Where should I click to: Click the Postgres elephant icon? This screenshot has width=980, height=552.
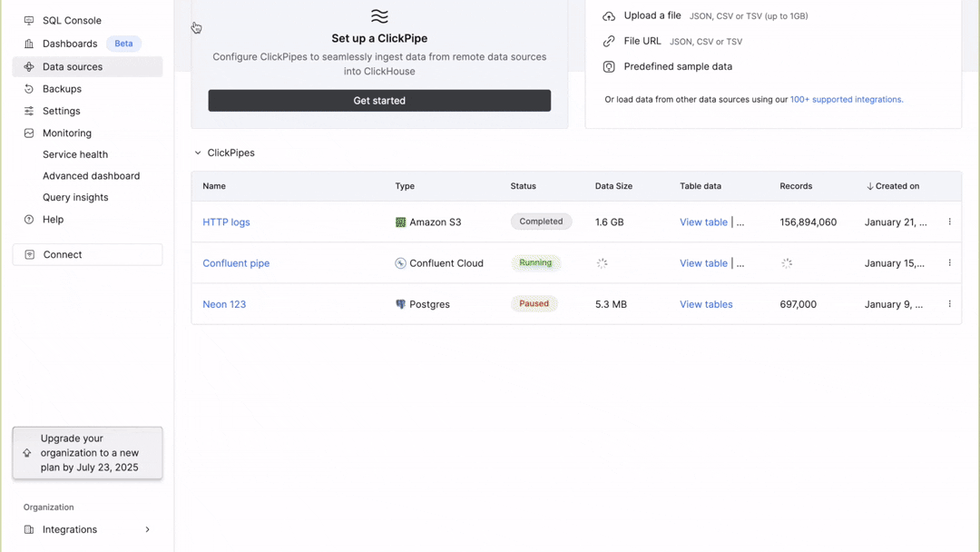400,305
